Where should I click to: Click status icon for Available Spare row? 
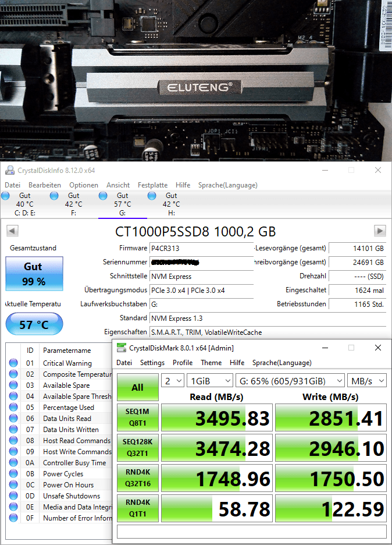click(13, 385)
